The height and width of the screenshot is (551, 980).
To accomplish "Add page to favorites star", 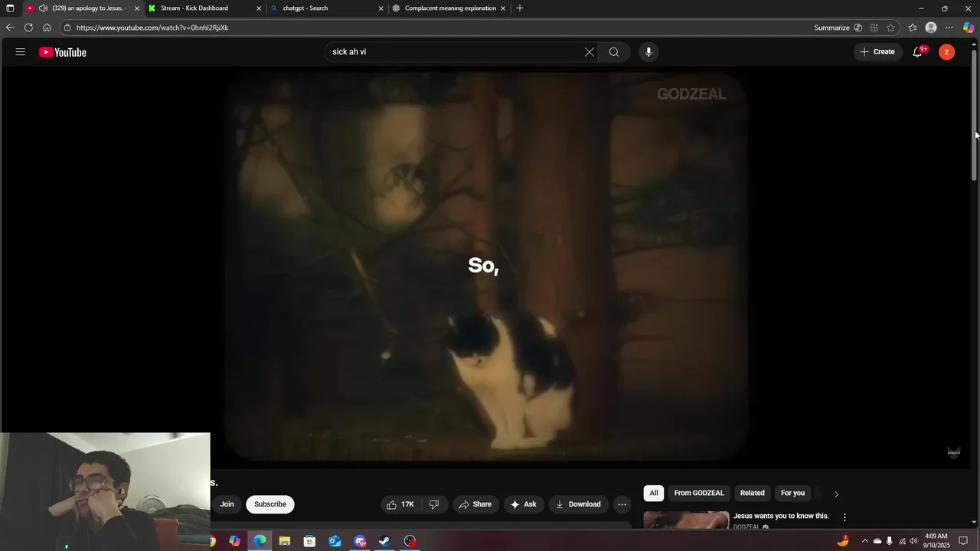I will (x=890, y=28).
